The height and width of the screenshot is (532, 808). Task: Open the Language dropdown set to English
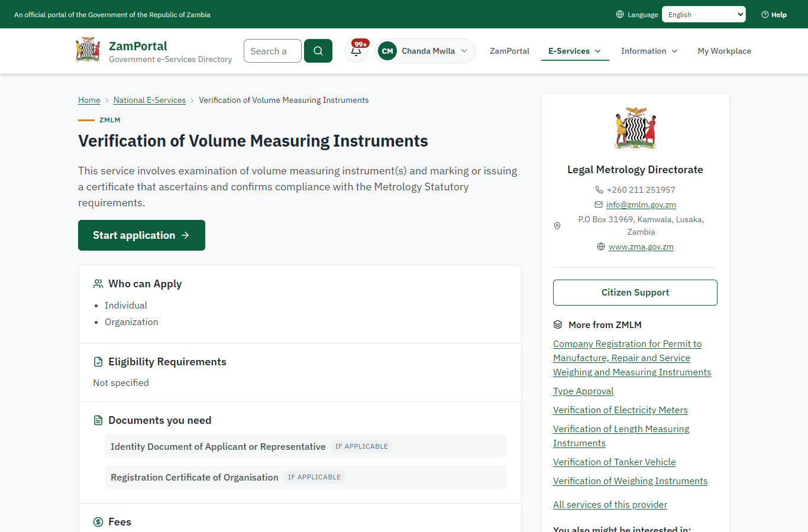(704, 14)
